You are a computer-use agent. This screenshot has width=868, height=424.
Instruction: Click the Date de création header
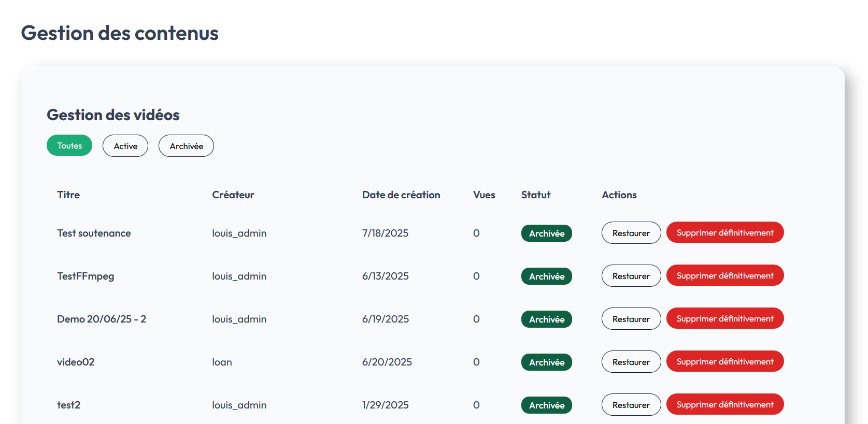pos(401,195)
